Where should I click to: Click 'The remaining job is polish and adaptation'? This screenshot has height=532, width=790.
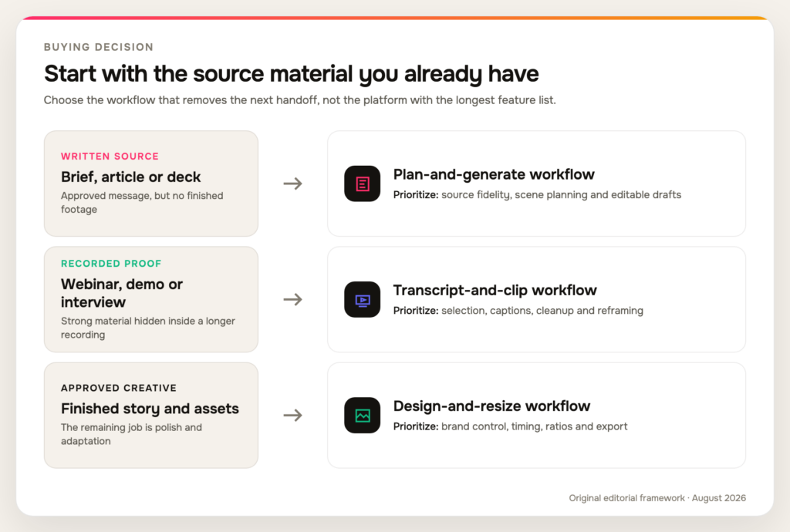tap(131, 434)
